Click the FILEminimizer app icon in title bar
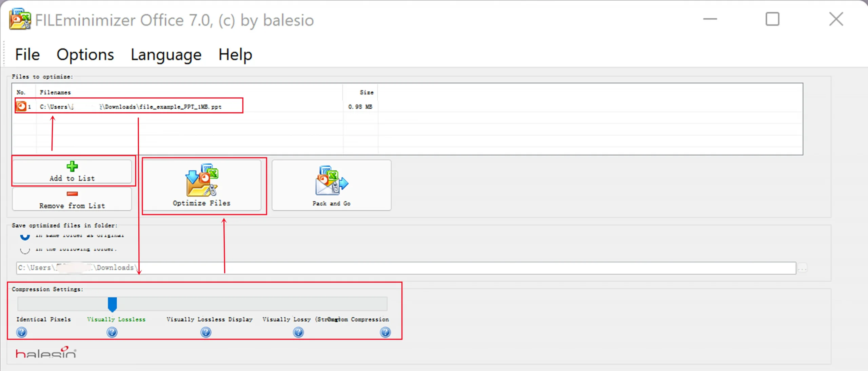Screen dimensions: 868x371 [20, 19]
